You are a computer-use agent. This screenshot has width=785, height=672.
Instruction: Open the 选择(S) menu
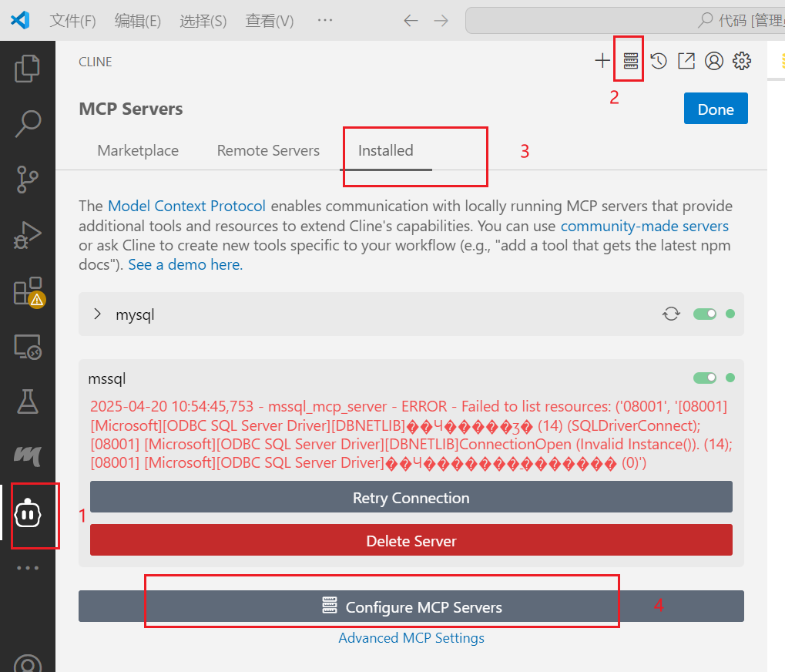tap(203, 21)
